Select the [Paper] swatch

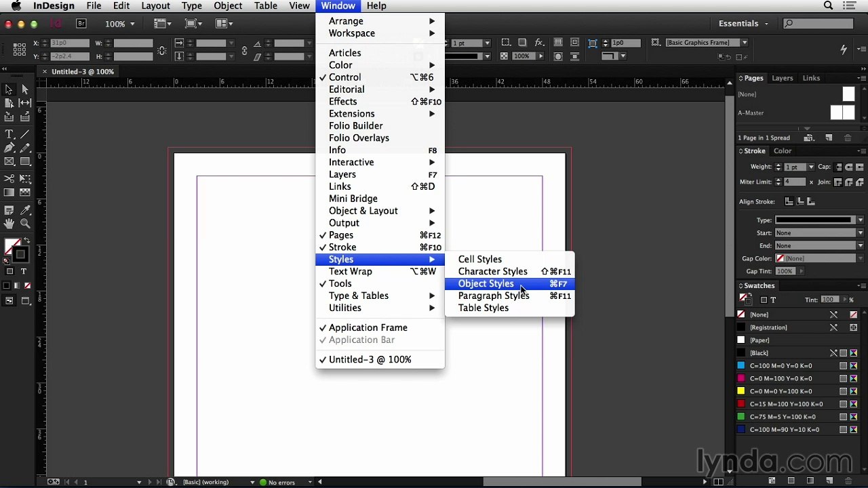coord(798,340)
